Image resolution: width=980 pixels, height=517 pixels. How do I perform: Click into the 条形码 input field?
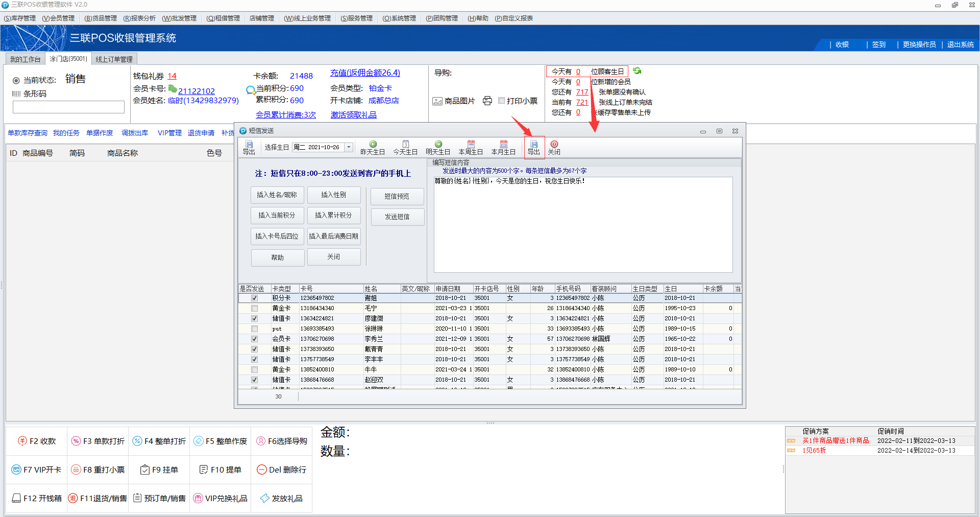[68, 107]
